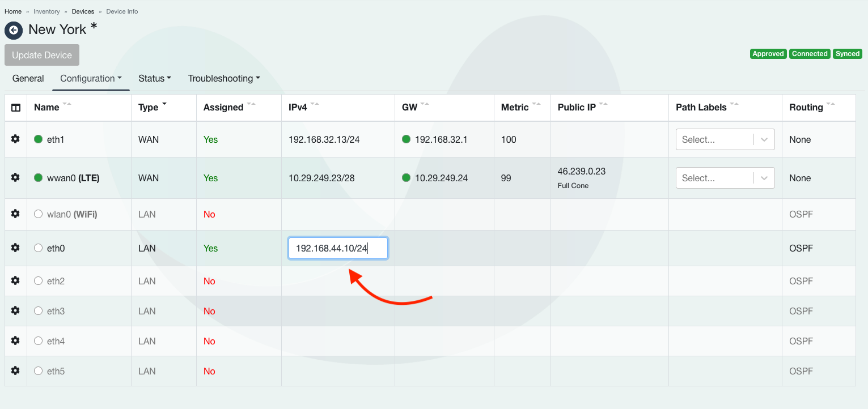Open the table column chooser icon
The image size is (868, 409).
pyautogui.click(x=16, y=108)
